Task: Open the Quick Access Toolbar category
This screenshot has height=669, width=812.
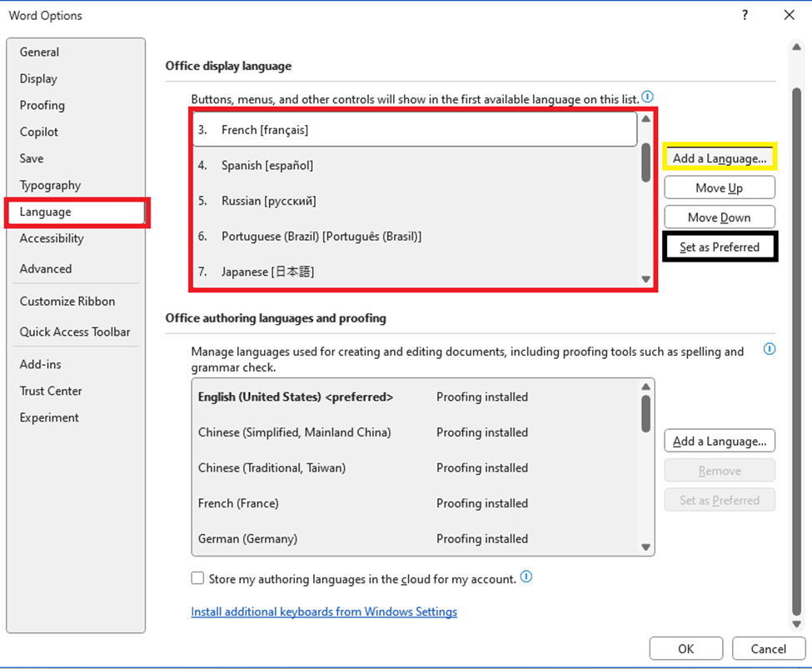Action: click(x=76, y=332)
